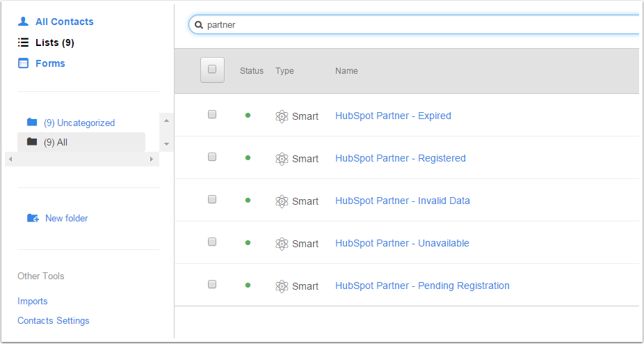The image size is (644, 344).
Task: Tick checkbox for HubSpot Partner - Unavailable
Action: pos(212,242)
